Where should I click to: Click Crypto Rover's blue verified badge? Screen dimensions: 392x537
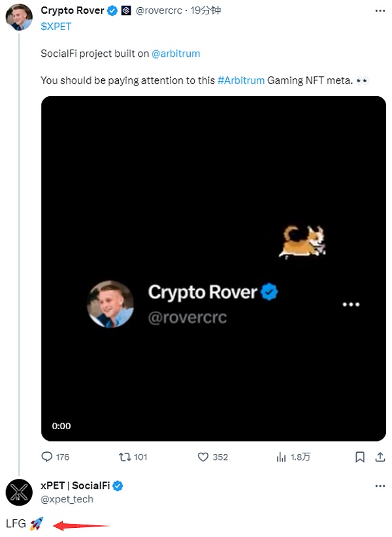click(112, 10)
